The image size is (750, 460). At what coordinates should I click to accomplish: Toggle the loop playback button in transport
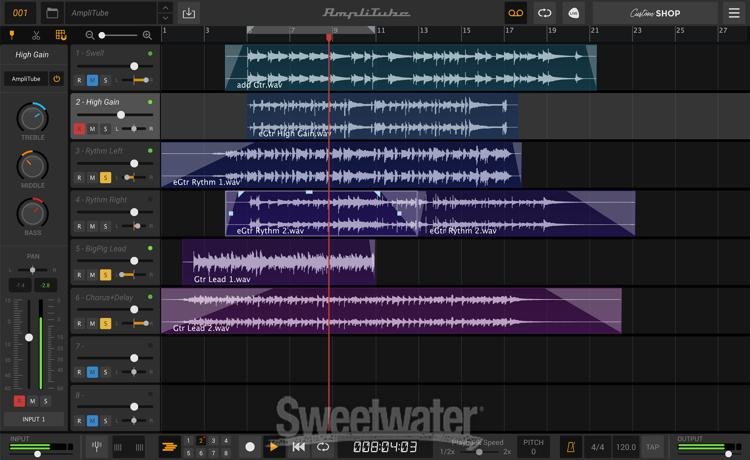(323, 447)
